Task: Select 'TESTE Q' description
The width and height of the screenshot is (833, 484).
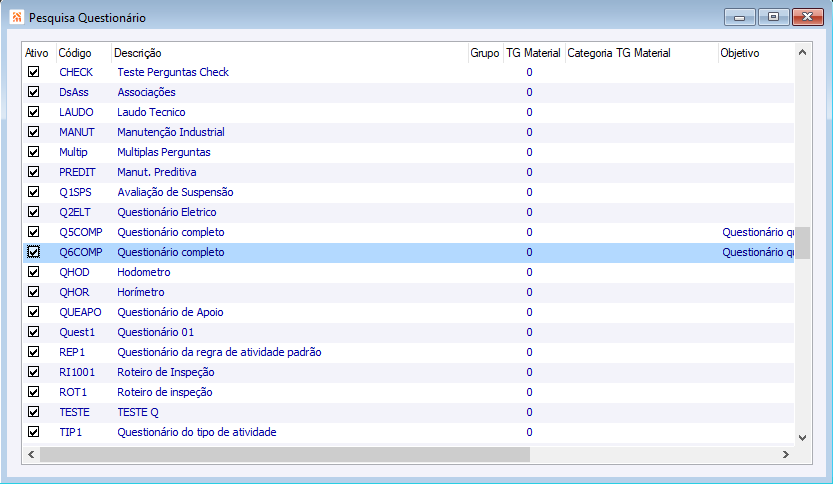Action: click(138, 412)
